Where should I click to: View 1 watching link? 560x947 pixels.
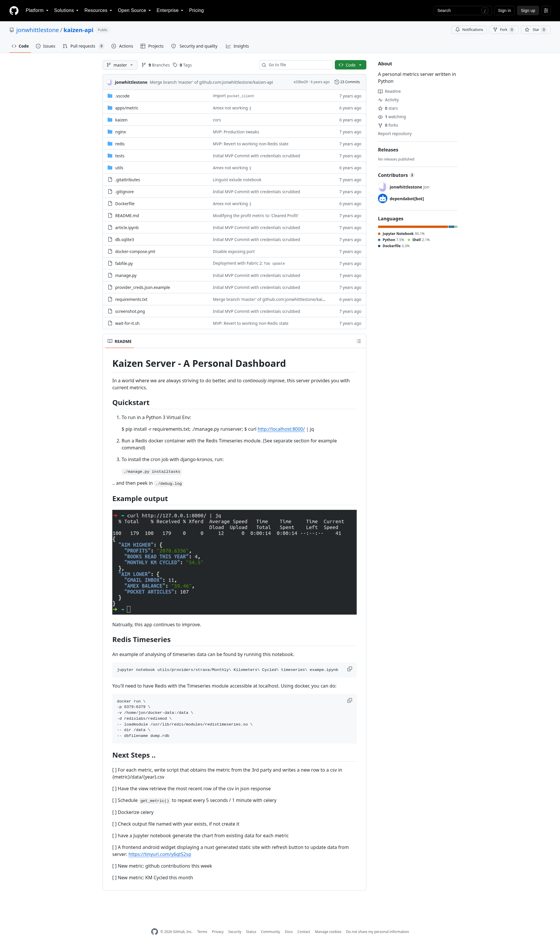(392, 117)
